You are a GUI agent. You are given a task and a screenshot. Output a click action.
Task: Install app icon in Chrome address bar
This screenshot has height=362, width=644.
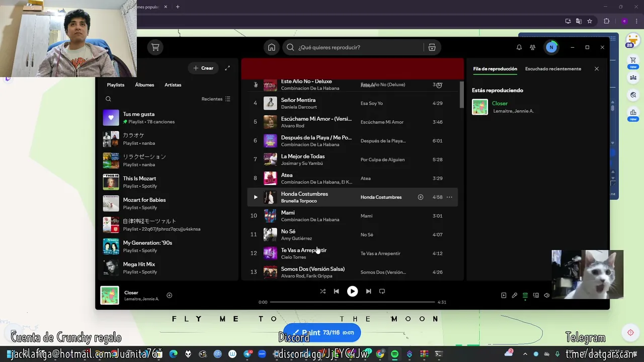[x=568, y=21]
